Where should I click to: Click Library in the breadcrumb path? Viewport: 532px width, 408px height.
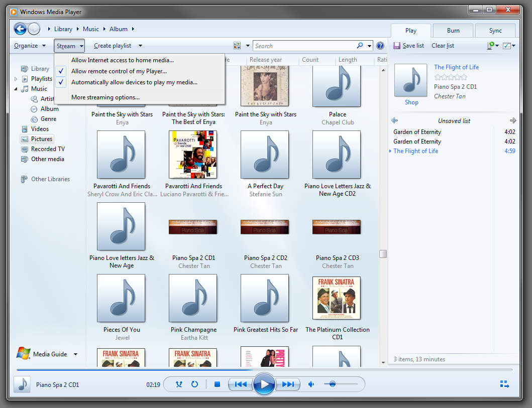coord(63,29)
